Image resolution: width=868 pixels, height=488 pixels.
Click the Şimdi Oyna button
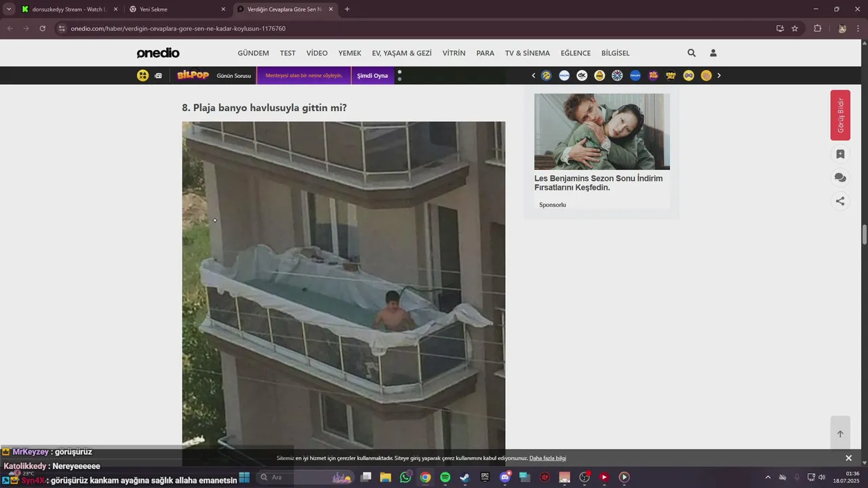click(x=372, y=75)
